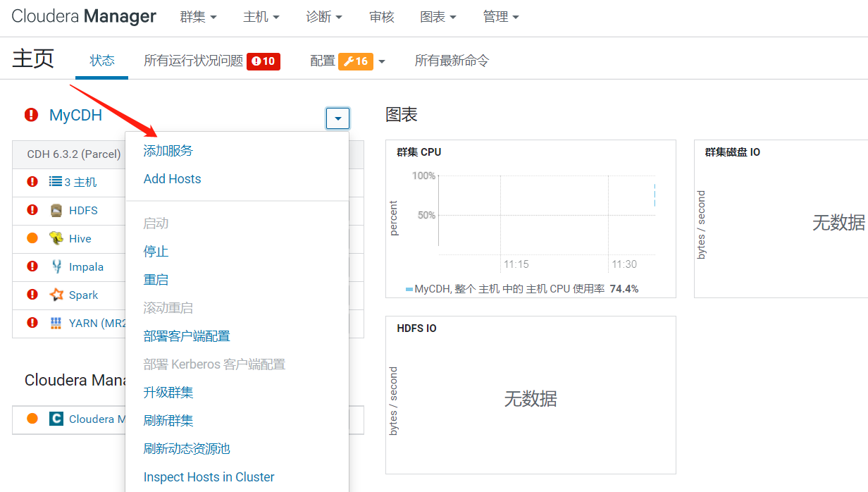868x492 pixels.
Task: Select 添加服务 from the cluster menu
Action: [x=168, y=151]
